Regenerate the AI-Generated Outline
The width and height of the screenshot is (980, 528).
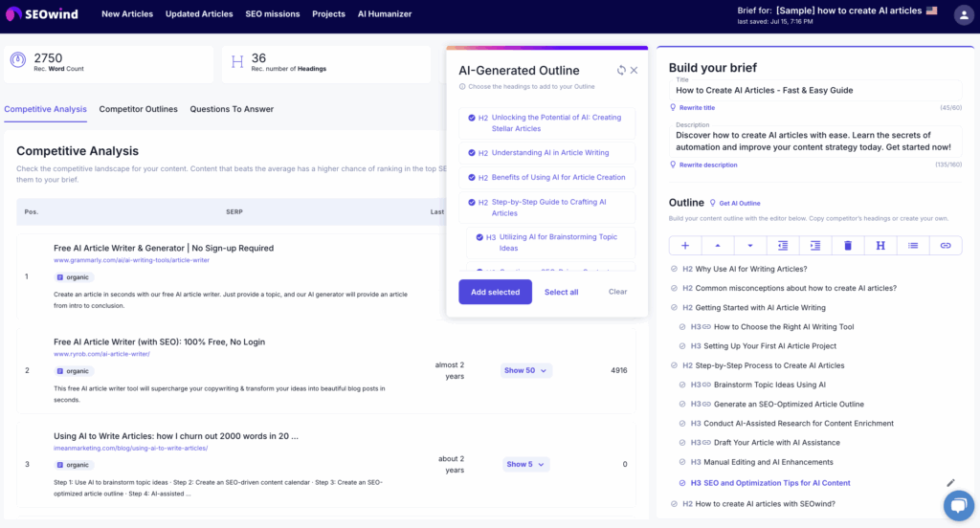[621, 71]
